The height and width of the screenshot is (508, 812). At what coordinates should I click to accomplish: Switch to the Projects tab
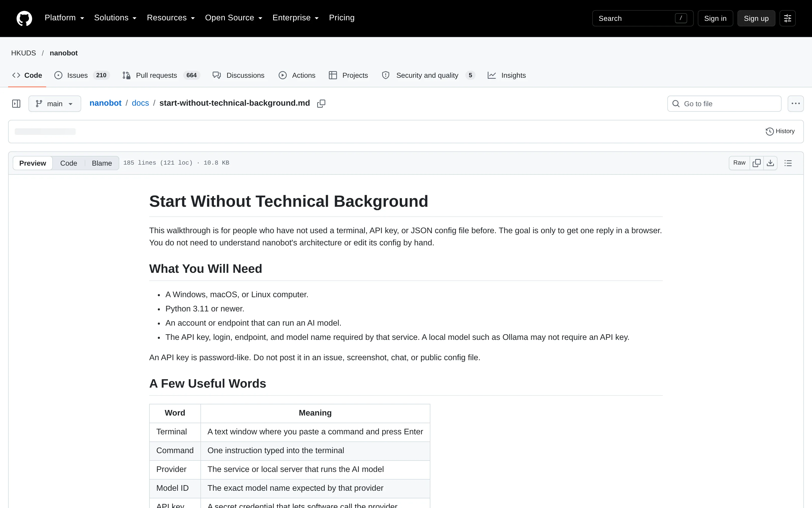(349, 75)
